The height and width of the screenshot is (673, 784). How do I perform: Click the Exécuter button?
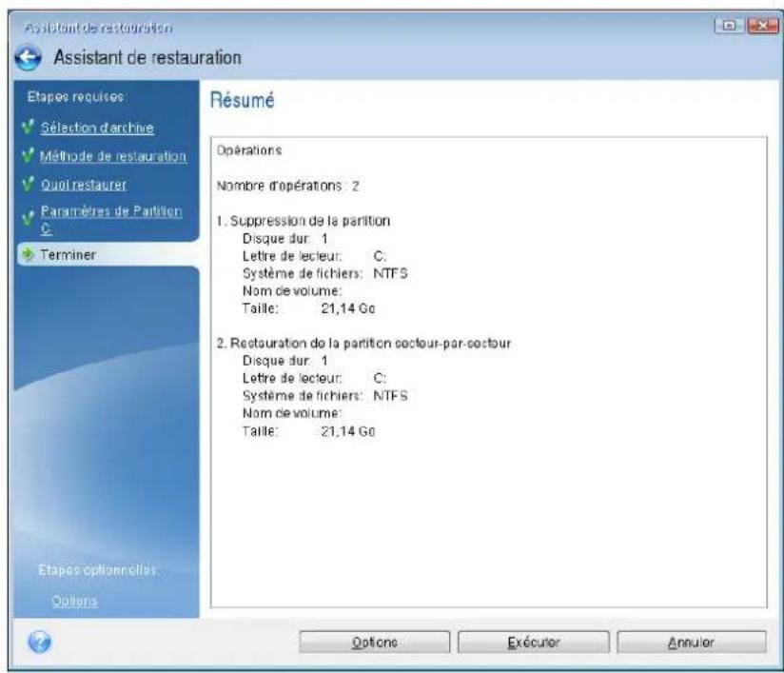point(534,642)
